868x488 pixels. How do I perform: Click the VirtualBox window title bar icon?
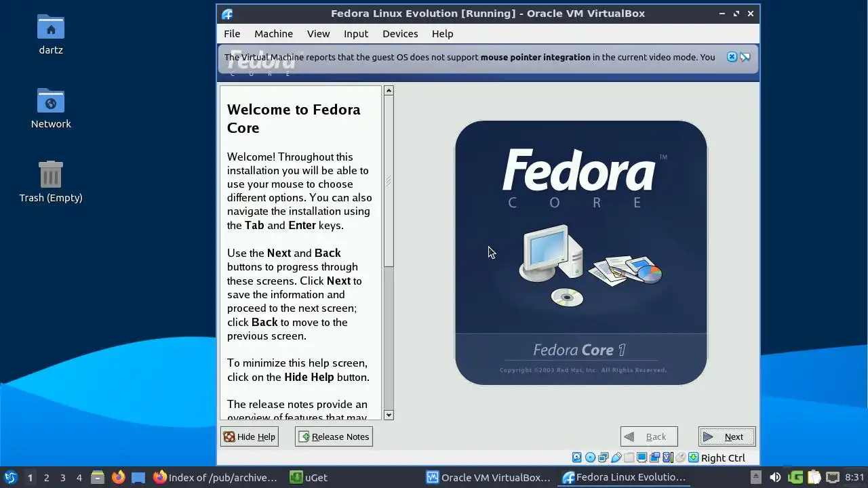227,14
